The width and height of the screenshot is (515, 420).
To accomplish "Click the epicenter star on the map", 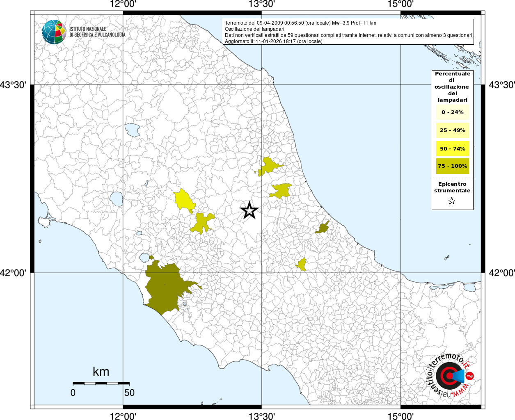I will tap(249, 210).
